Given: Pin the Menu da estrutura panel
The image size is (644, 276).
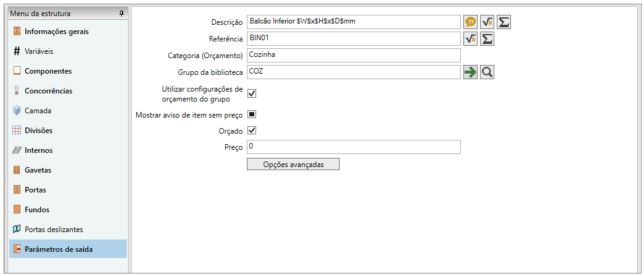Looking at the screenshot, I should 121,13.
